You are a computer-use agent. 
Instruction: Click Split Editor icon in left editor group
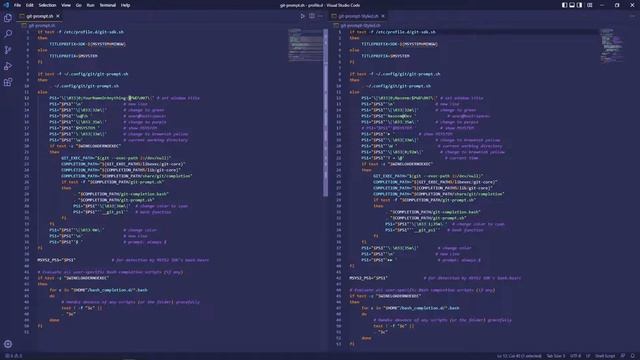click(311, 16)
